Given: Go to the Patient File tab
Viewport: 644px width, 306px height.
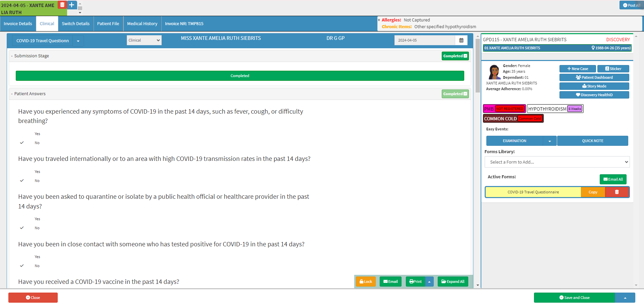Looking at the screenshot, I should coord(108,24).
